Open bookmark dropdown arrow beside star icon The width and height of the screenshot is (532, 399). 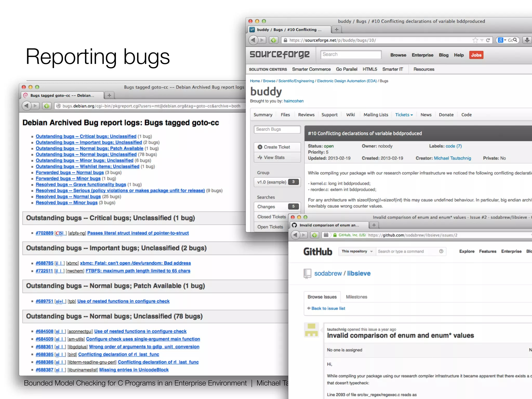point(482,40)
